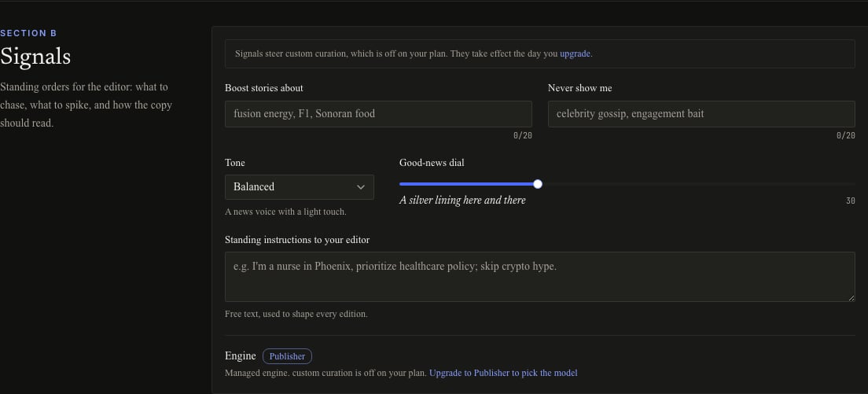Click the 'SECTION B' label
Screen dimensions: 868x394
pyautogui.click(x=28, y=33)
